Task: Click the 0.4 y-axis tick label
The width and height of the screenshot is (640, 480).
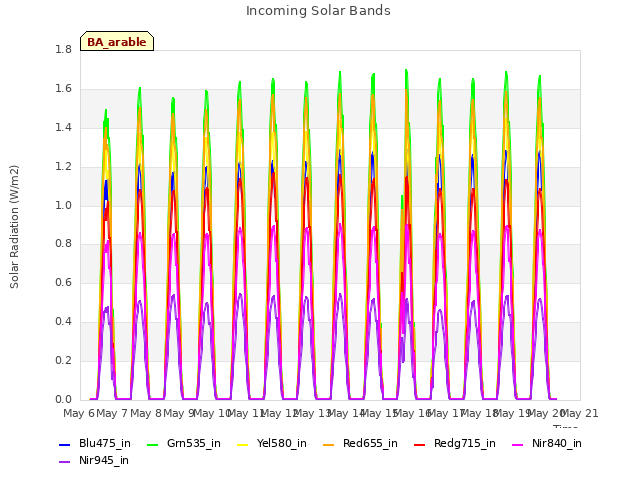Action: pyautogui.click(x=63, y=322)
